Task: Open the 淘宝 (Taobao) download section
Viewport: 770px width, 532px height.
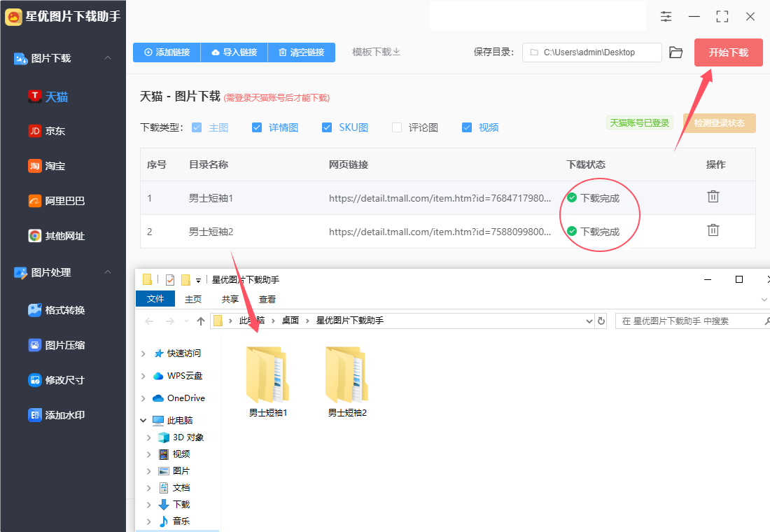Action: (x=47, y=166)
